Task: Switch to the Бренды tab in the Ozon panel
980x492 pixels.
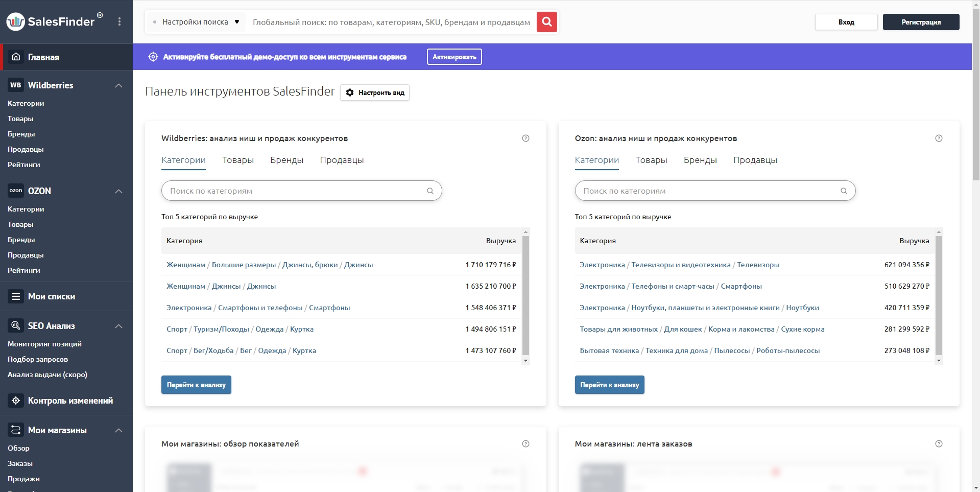Action: coord(700,160)
